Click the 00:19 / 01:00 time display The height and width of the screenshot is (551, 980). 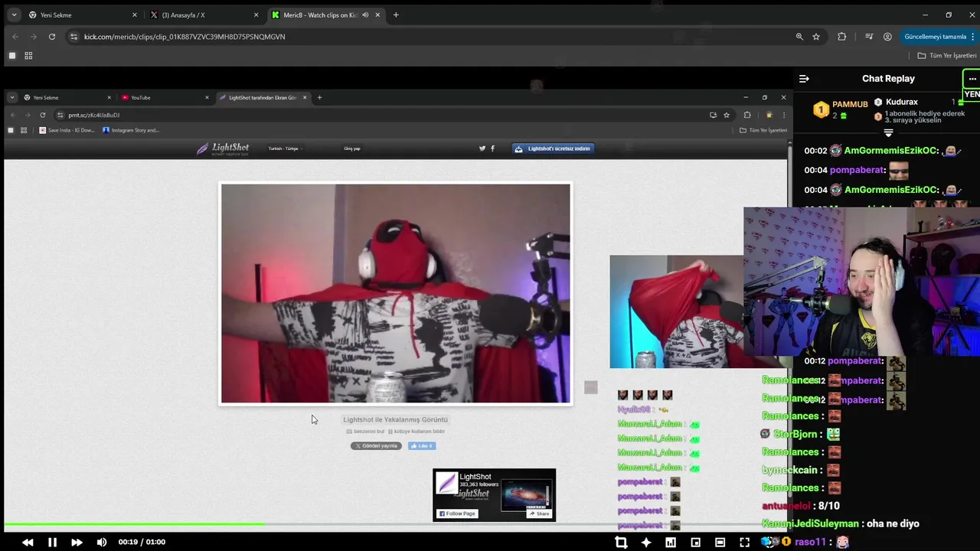click(x=142, y=542)
